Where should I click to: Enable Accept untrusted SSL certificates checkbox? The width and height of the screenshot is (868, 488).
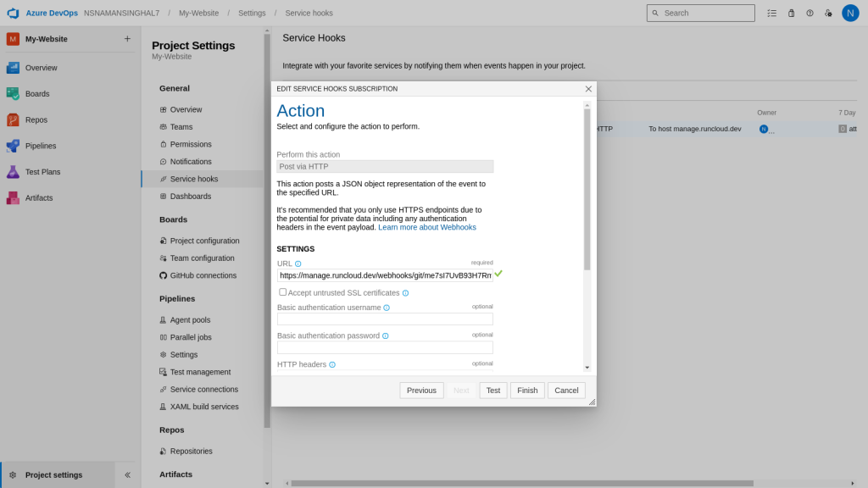pyautogui.click(x=282, y=292)
